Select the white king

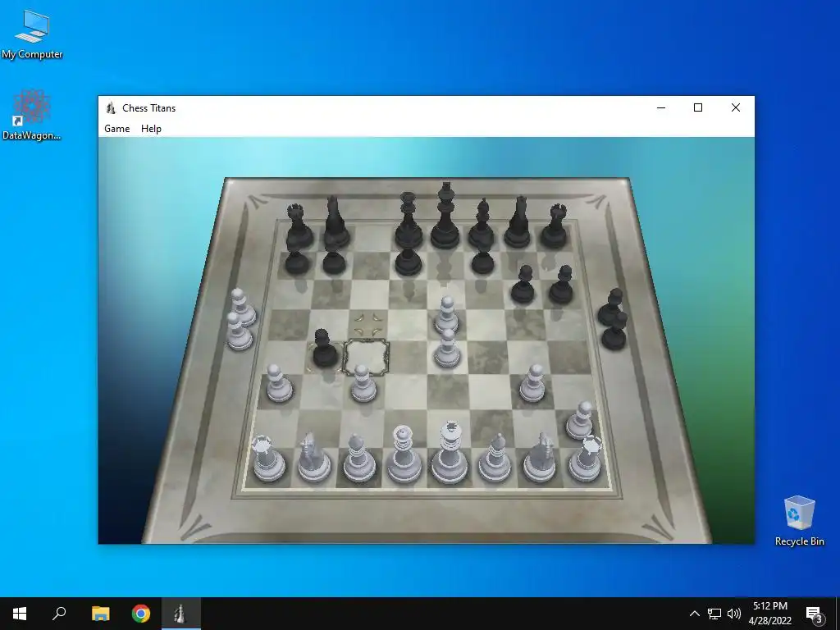tap(450, 453)
